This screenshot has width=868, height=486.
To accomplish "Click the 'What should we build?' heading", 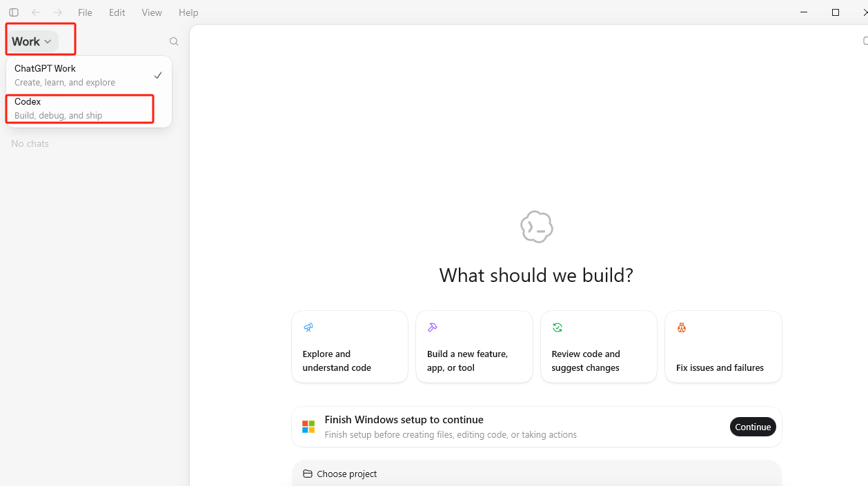I will pyautogui.click(x=536, y=276).
